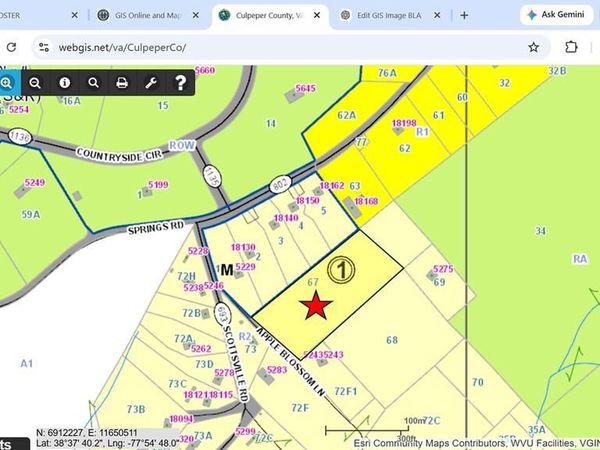Select parcel 69 on the map
The height and width of the screenshot is (450, 600).
click(439, 282)
